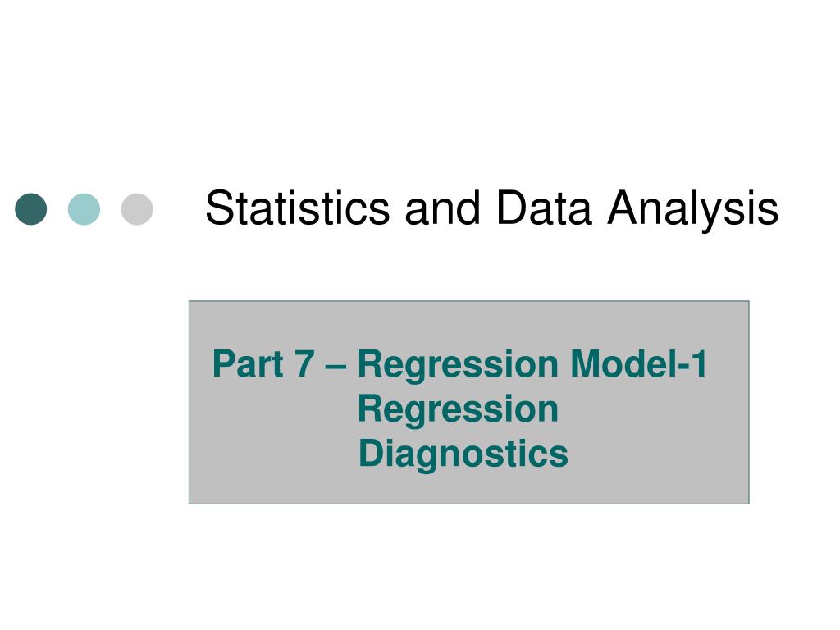Viewport: 840px width, 630px height.
Task: Click the word 'and' in the title
Action: pyautogui.click(x=442, y=208)
